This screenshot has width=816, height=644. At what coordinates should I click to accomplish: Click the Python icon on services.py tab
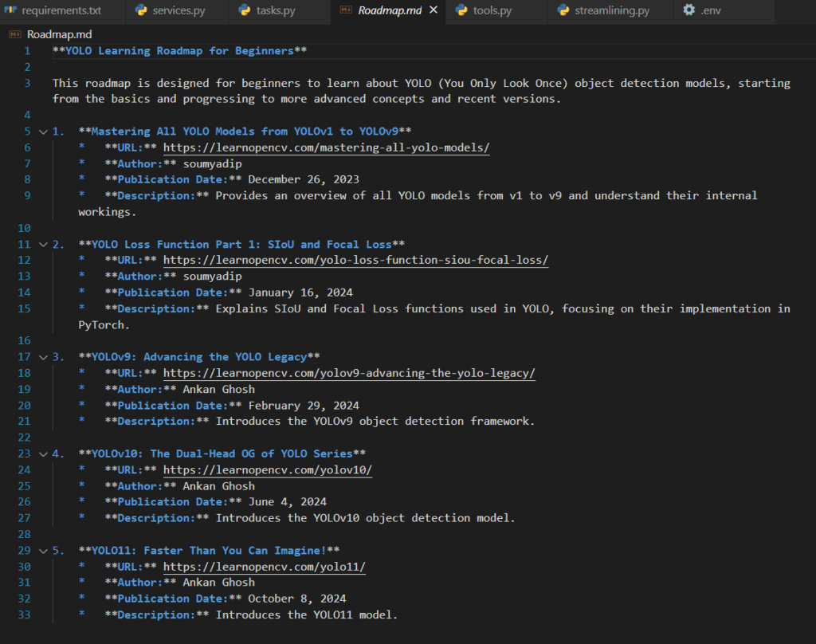click(x=142, y=11)
